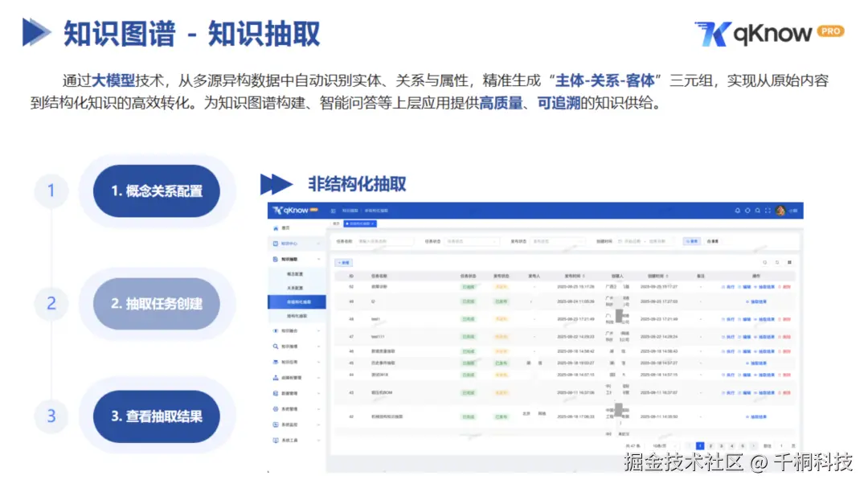Viewport: 868px width, 488px height.
Task: Select the 首页 home icon in the sidebar
Action: [276, 228]
